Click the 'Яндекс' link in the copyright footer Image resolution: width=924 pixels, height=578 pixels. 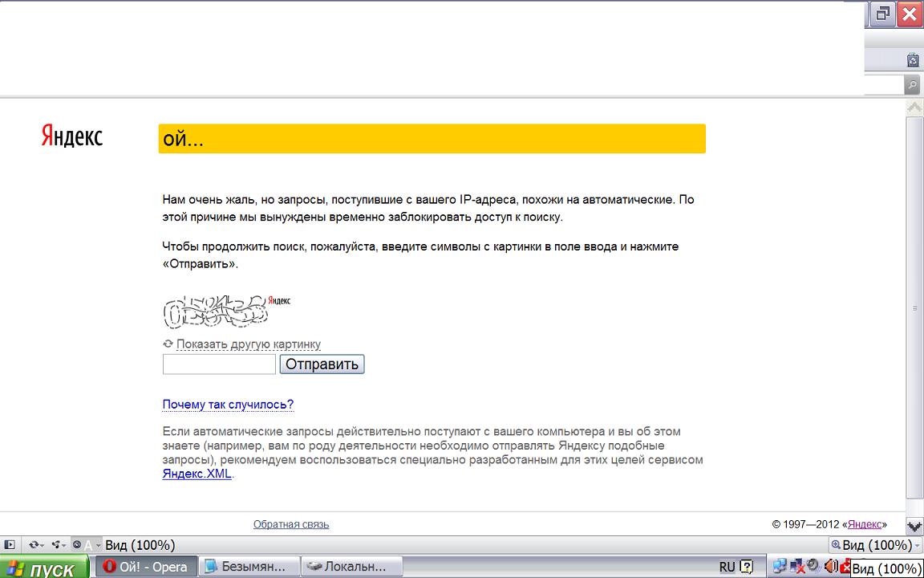pyautogui.click(x=865, y=524)
